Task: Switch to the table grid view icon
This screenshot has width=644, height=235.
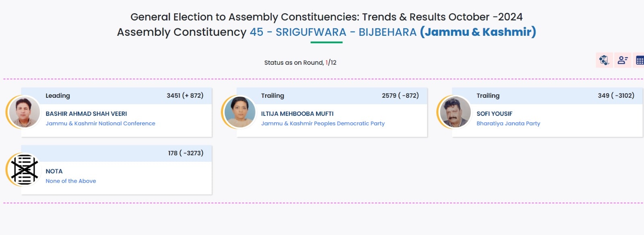Action: click(640, 60)
